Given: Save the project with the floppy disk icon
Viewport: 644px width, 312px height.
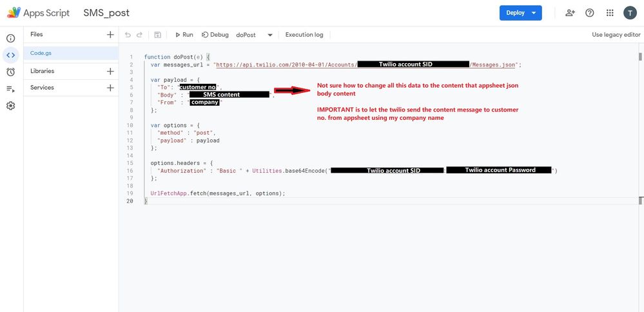Looking at the screenshot, I should 157,35.
